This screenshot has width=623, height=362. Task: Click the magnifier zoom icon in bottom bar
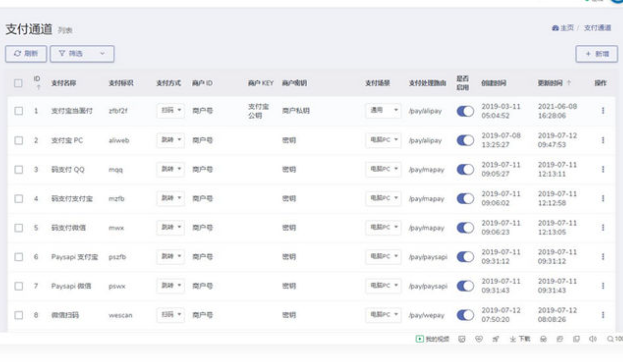click(x=610, y=339)
